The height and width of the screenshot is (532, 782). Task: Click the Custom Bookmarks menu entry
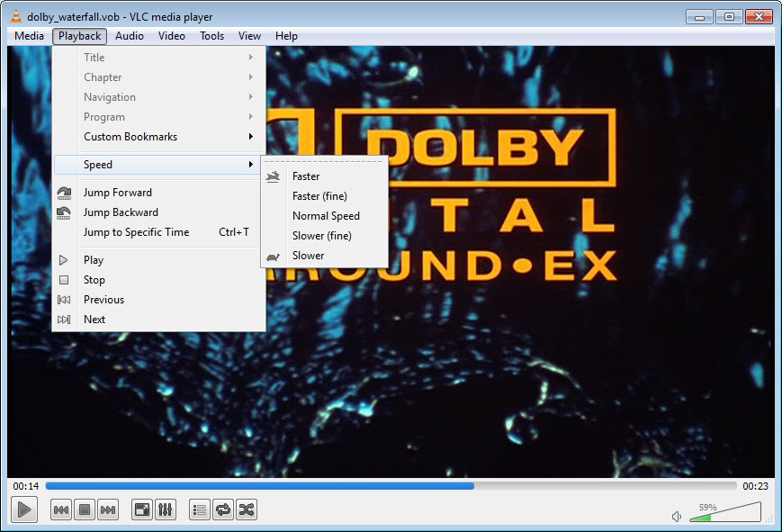158,137
